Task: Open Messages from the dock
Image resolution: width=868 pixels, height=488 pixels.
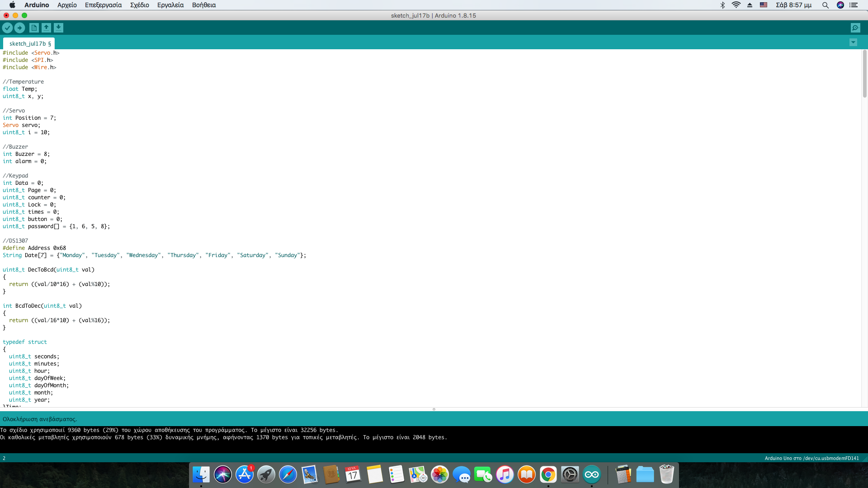Action: (x=462, y=474)
